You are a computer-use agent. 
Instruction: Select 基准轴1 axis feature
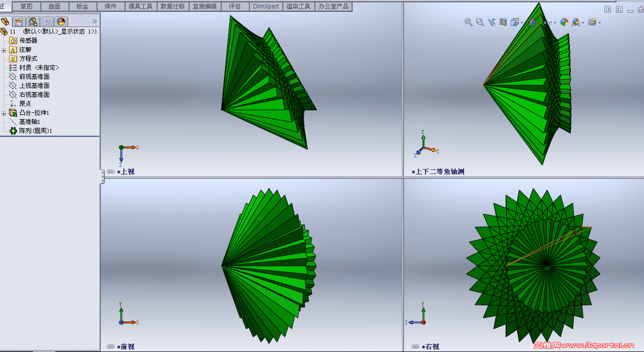25,122
